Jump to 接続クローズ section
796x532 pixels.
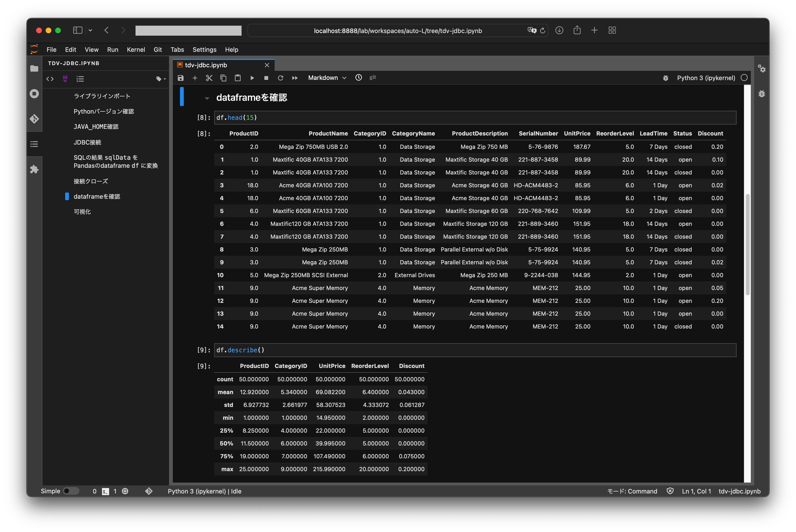click(x=91, y=181)
